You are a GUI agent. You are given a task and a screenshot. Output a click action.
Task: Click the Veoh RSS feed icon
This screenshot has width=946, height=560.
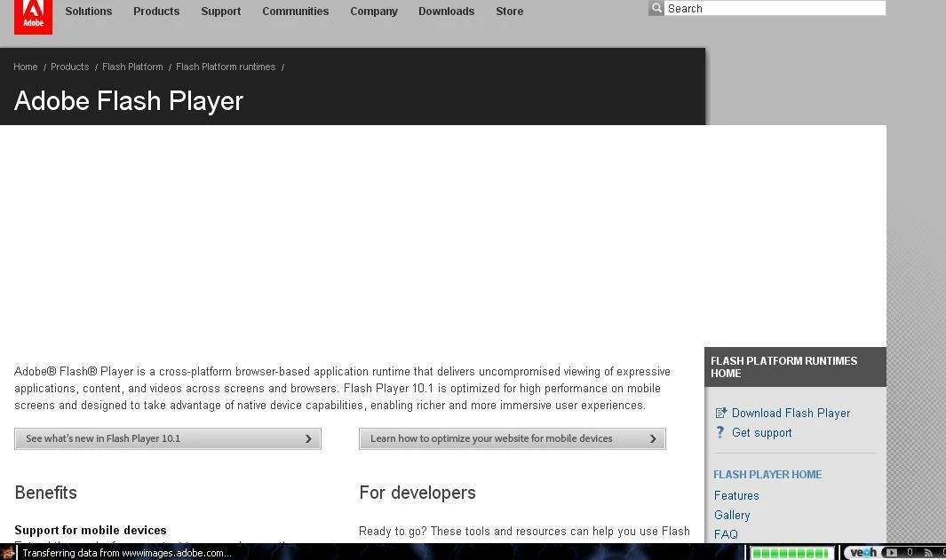tap(928, 553)
